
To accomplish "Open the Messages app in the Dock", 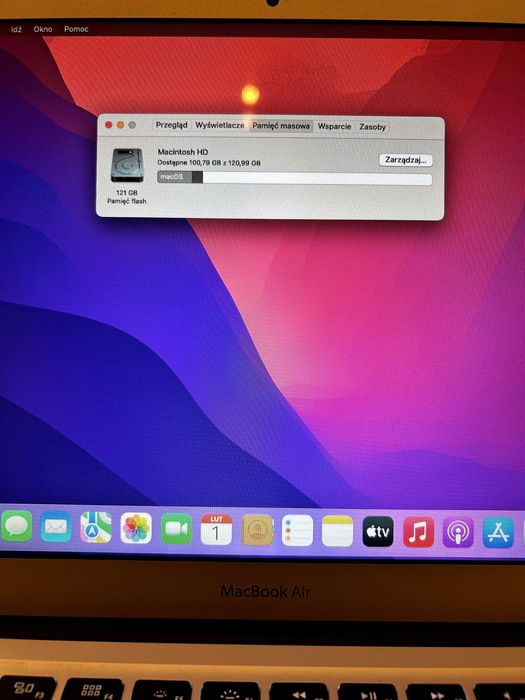I will 17,526.
